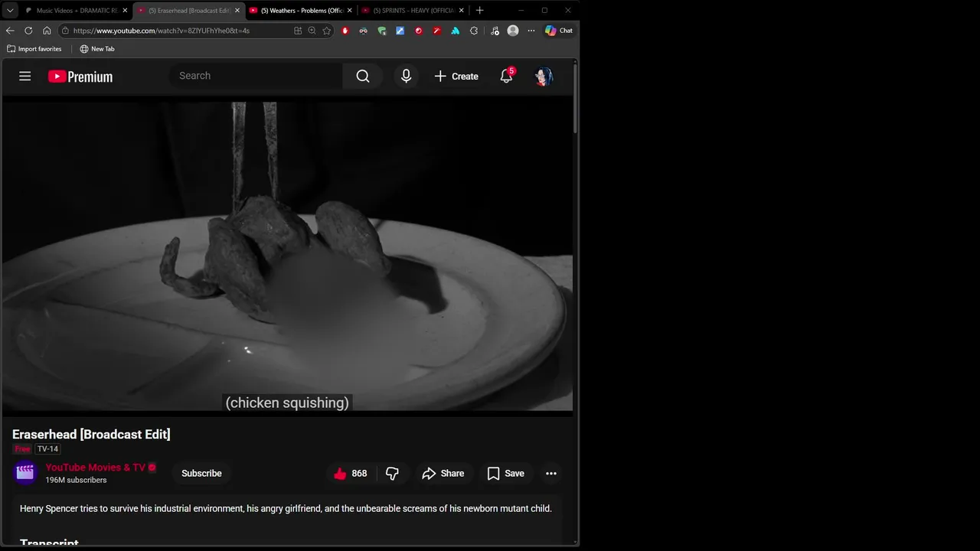Add page to favorites star
Screen dimensions: 980x551
327,31
